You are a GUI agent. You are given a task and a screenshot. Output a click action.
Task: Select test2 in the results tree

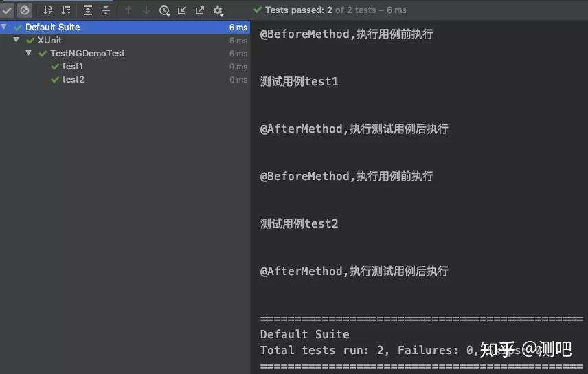click(x=73, y=80)
